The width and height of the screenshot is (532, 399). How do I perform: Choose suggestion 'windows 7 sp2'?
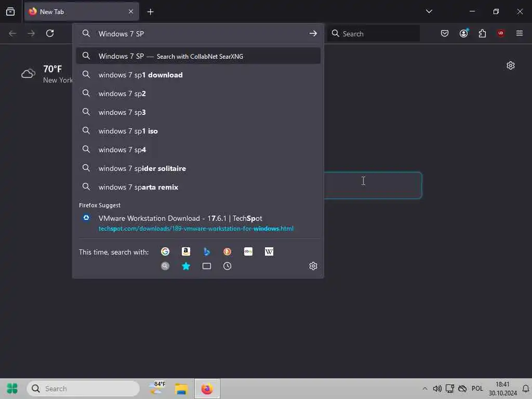[198, 94]
